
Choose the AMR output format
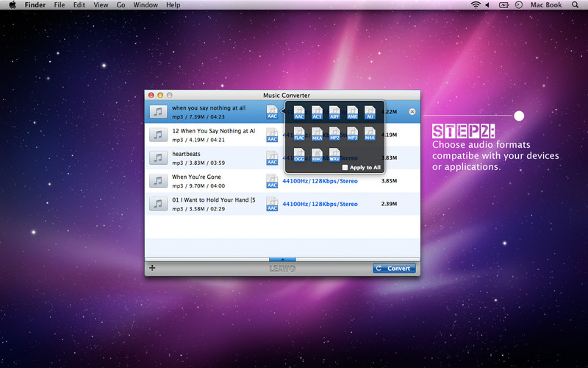click(352, 113)
